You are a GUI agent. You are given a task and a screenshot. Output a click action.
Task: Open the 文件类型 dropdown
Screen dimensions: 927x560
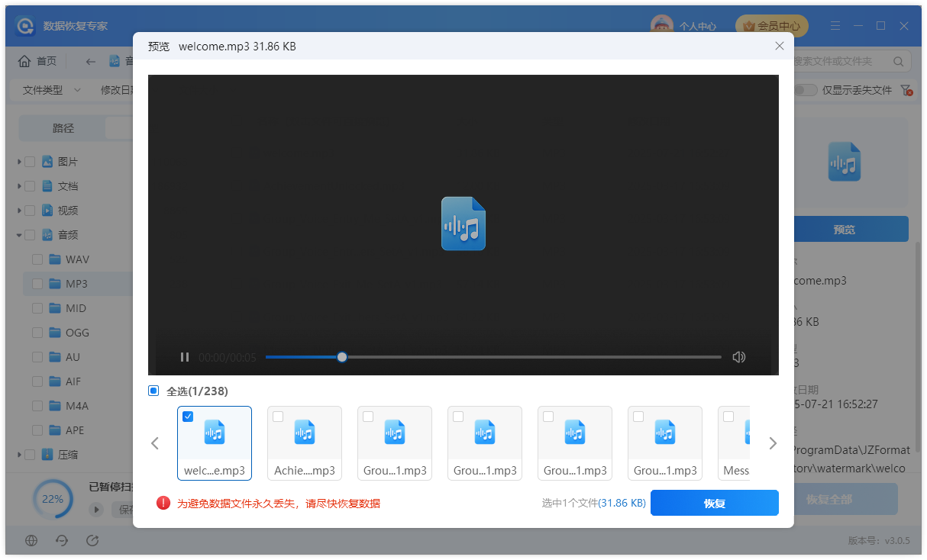coord(52,90)
